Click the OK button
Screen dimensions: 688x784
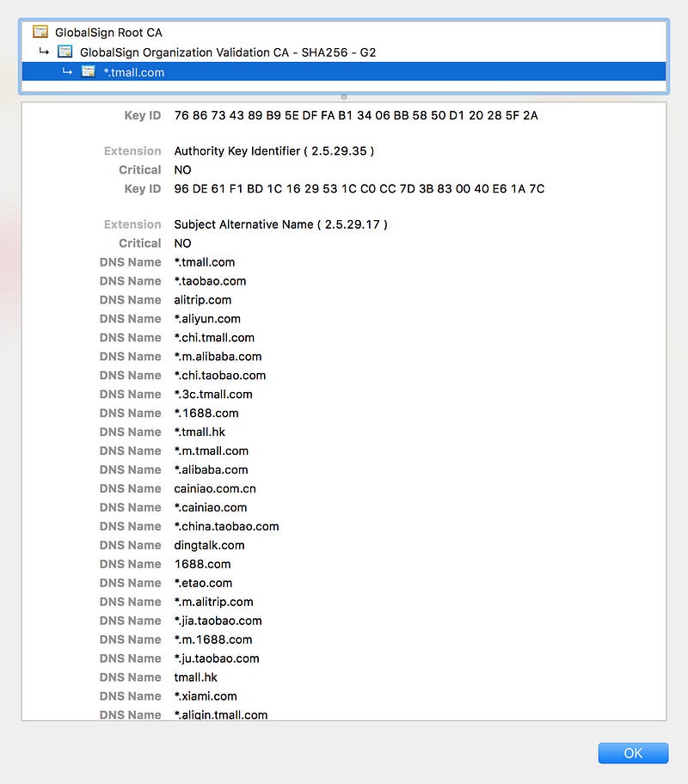[633, 753]
